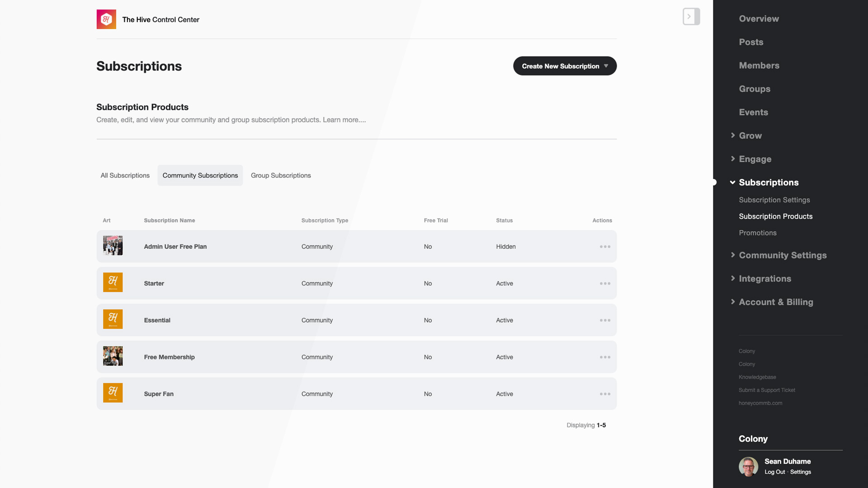
Task: Switch to the Group Subscriptions tab
Action: click(x=281, y=175)
